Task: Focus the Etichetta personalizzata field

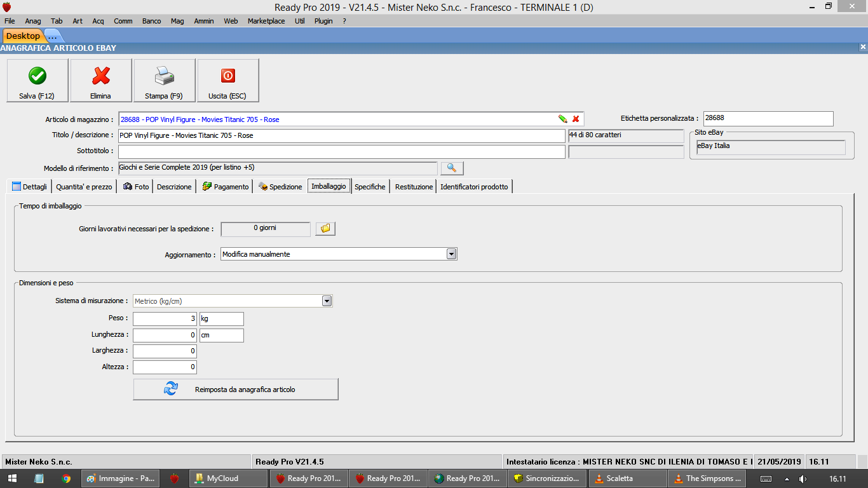Action: (768, 119)
